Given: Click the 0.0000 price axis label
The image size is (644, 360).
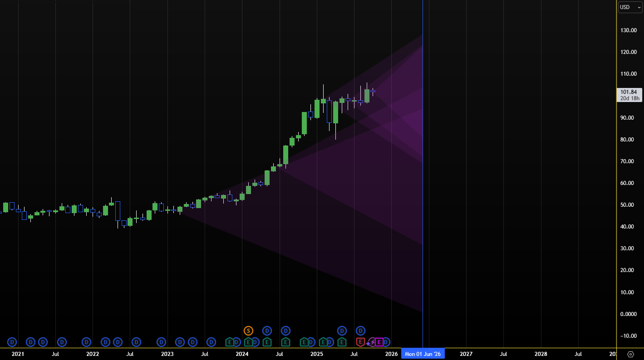Looking at the screenshot, I should (629, 314).
